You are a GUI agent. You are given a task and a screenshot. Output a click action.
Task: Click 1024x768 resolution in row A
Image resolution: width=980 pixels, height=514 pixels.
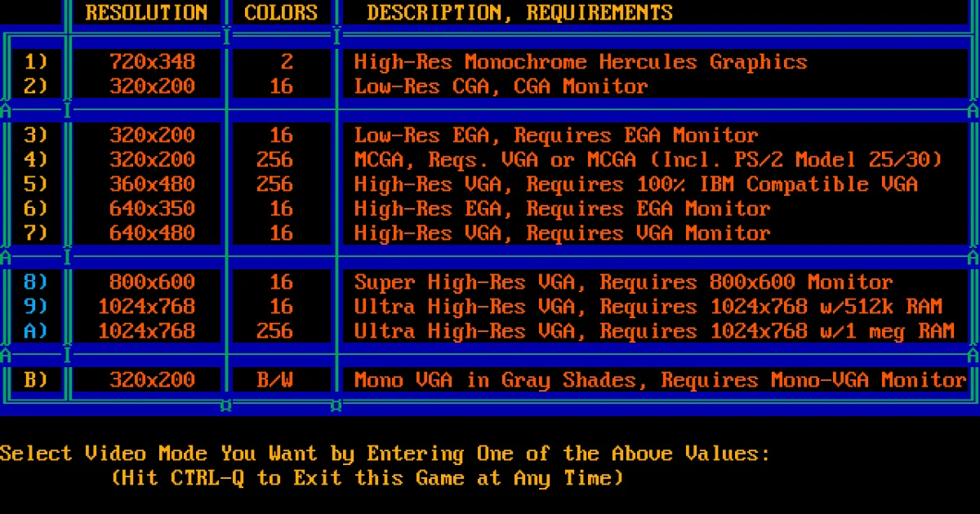coord(146,331)
